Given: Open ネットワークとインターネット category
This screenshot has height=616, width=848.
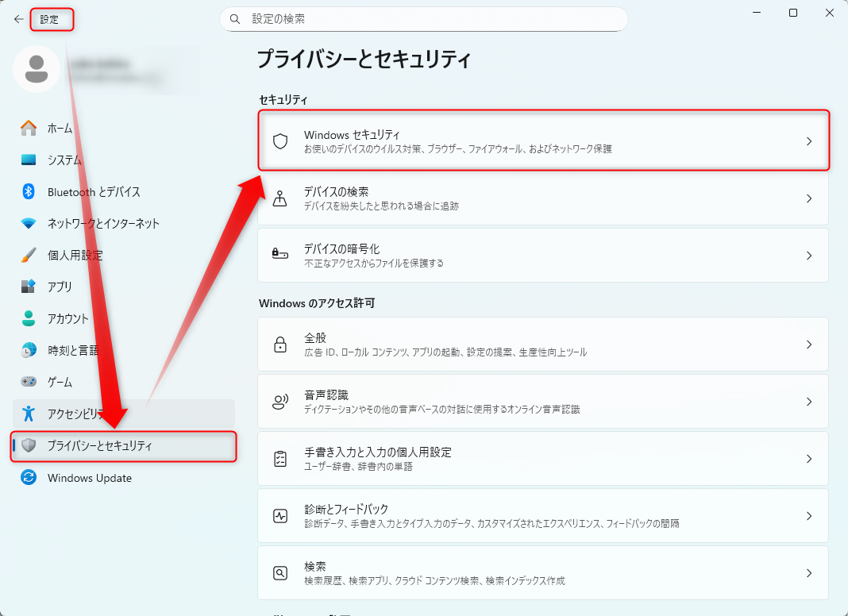Looking at the screenshot, I should (123, 223).
